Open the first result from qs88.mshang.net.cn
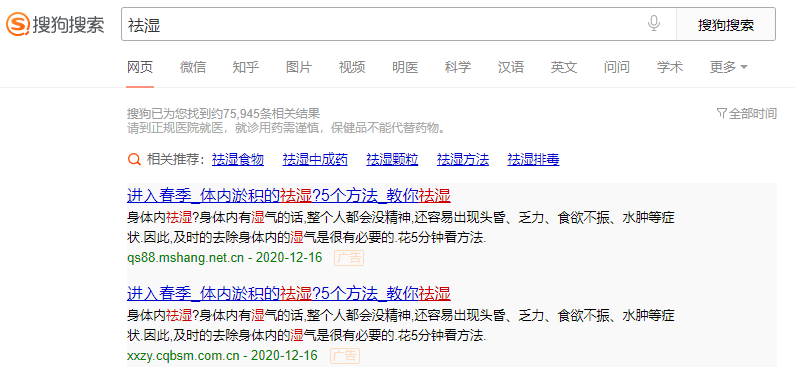 pos(288,195)
